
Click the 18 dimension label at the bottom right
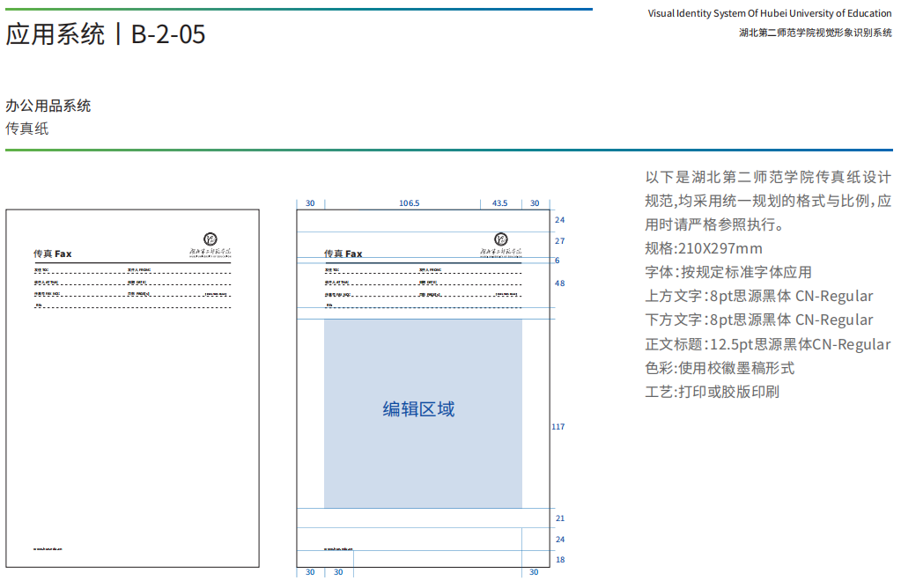(x=559, y=560)
